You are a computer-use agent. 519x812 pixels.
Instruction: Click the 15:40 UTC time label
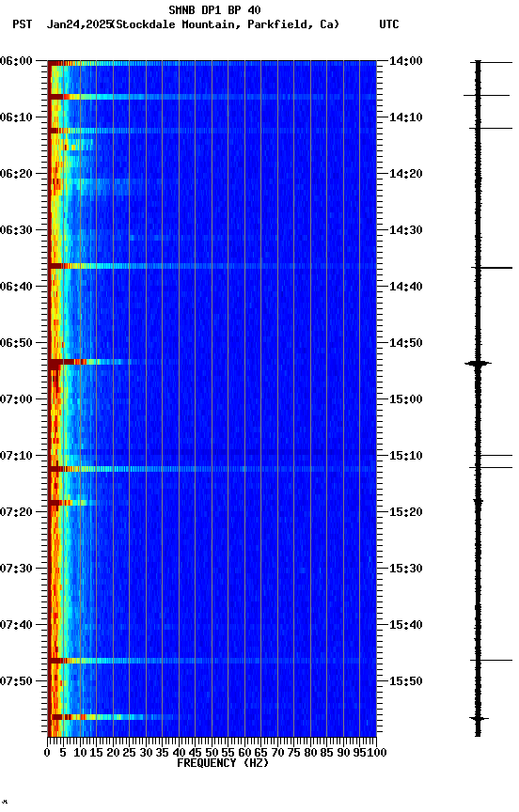pos(406,626)
